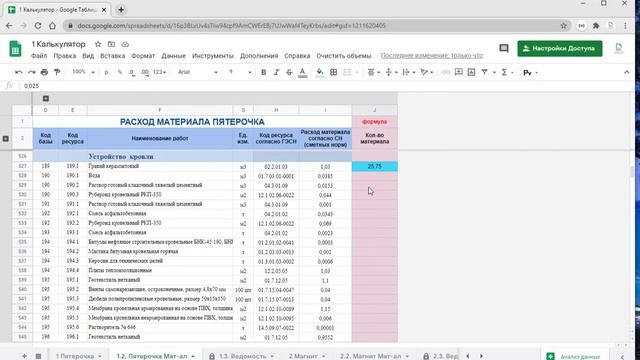Undo the last action in the toolbar
640x360 pixels.
[18, 72]
